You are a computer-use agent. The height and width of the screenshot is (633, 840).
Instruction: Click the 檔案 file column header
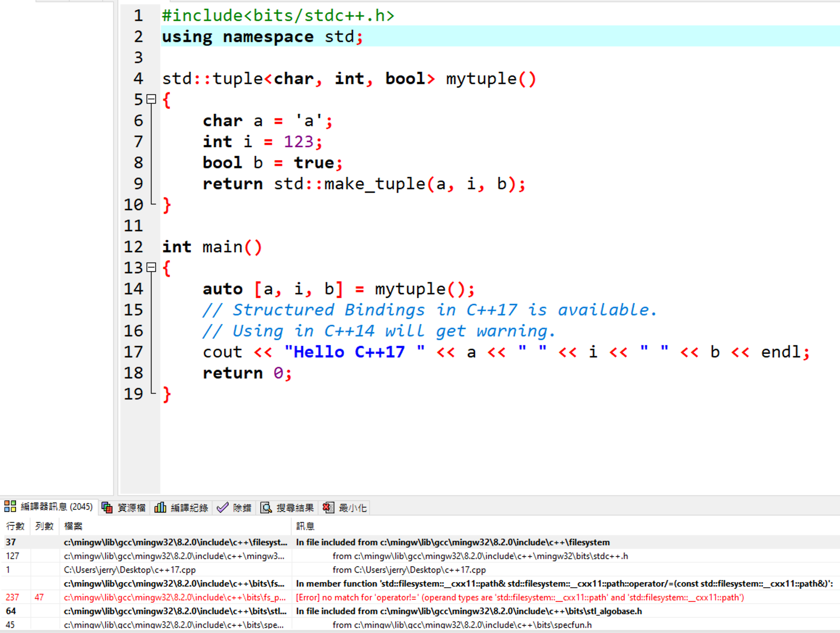pyautogui.click(x=73, y=526)
